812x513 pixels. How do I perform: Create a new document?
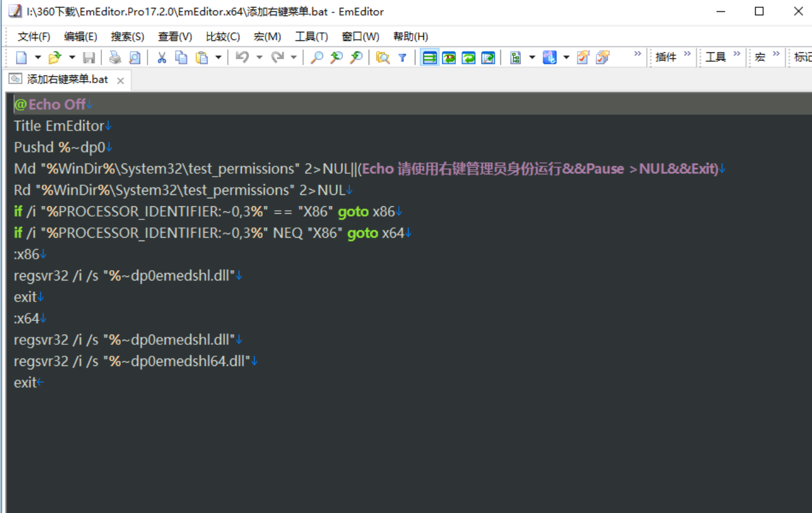click(21, 57)
